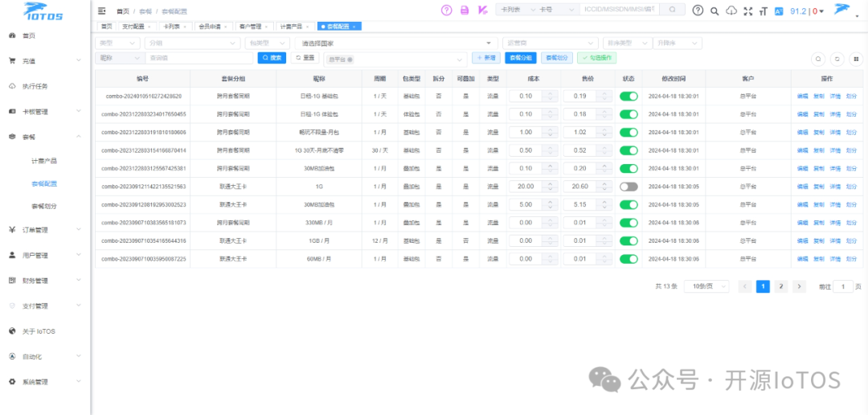Switch to the 会员申请 tab
868x415 pixels.
(213, 27)
